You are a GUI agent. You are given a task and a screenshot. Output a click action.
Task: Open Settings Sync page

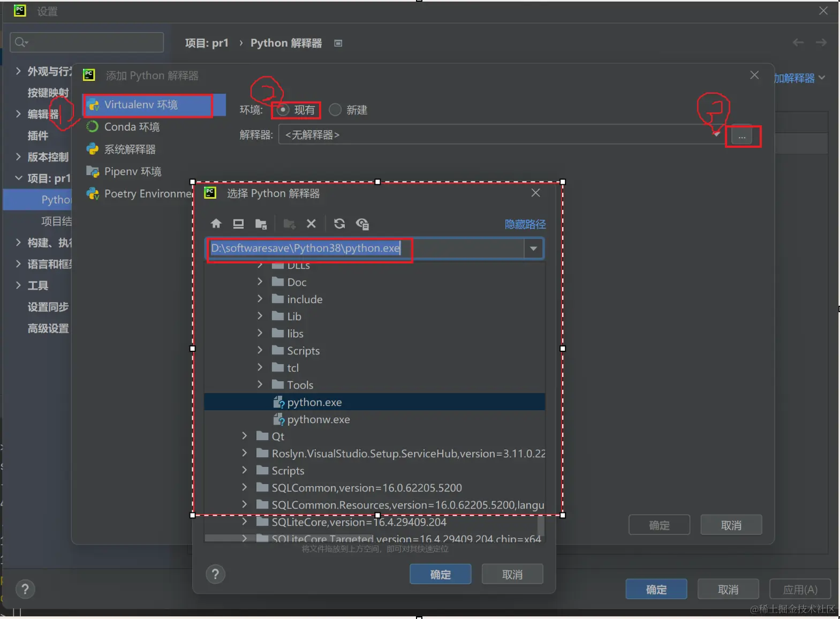click(x=48, y=307)
